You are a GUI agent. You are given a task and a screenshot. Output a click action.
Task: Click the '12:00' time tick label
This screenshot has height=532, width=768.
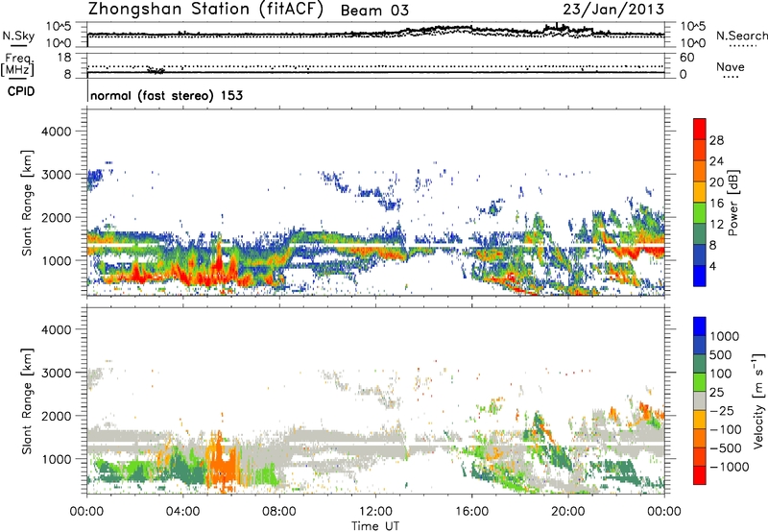tap(375, 512)
